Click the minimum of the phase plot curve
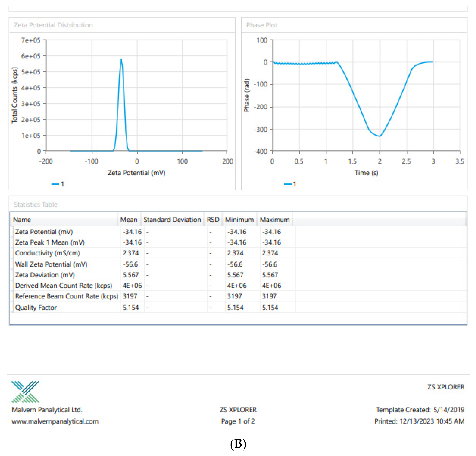This screenshot has width=476, height=456. click(379, 136)
